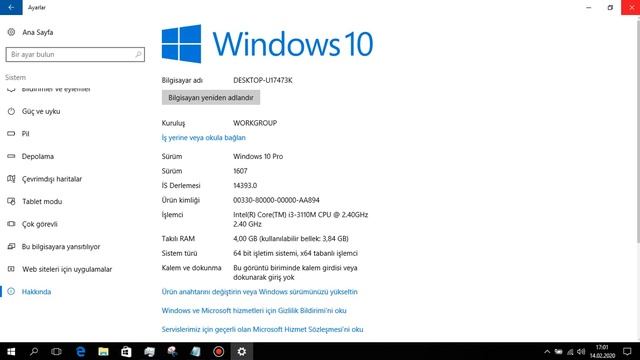Click Windows 10 Pro edition text
This screenshot has width=640, height=360.
(x=258, y=156)
